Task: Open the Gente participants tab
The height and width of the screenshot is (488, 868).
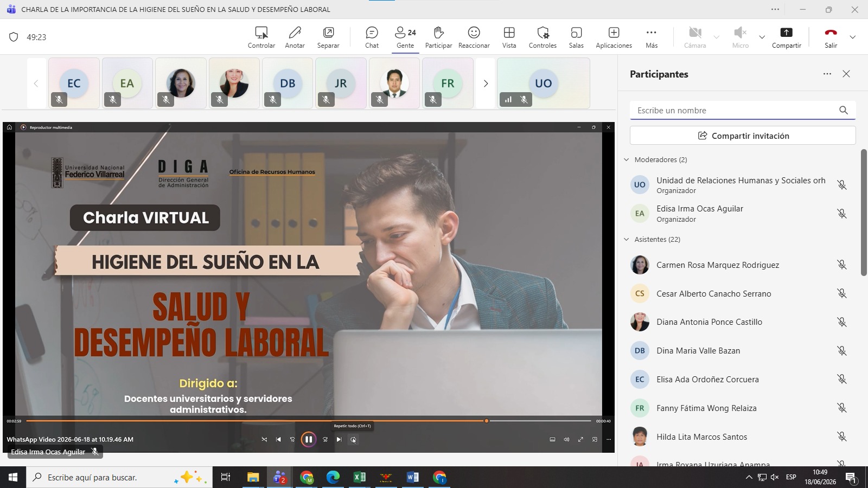Action: point(405,37)
